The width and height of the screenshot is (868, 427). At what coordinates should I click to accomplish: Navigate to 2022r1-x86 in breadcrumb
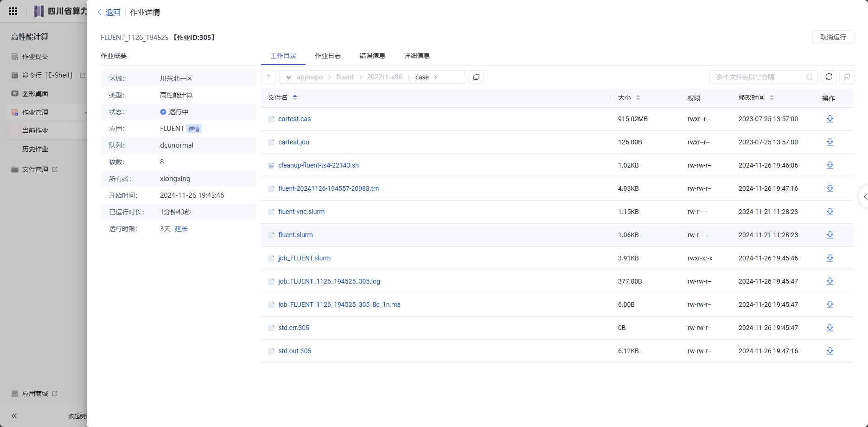click(384, 77)
